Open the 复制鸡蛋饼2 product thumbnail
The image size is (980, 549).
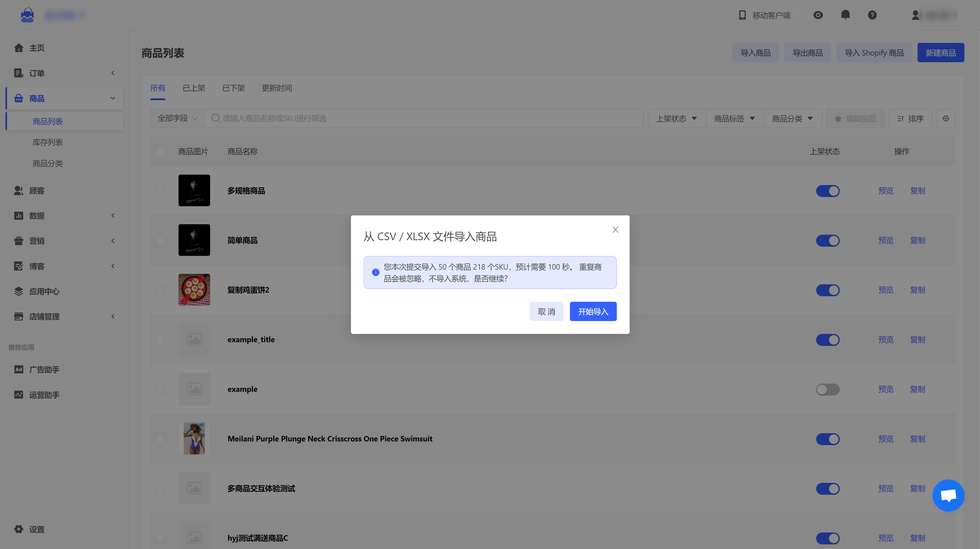(194, 290)
